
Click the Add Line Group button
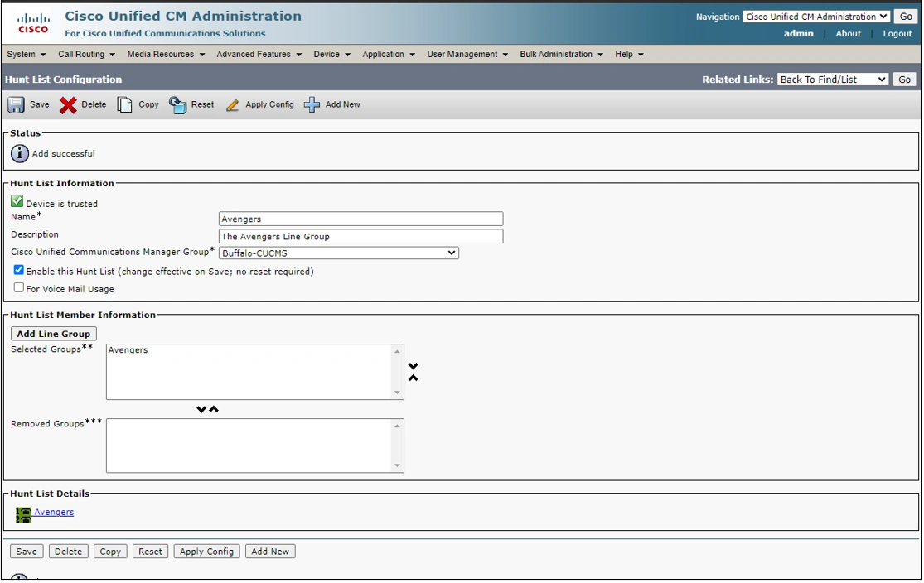54,334
